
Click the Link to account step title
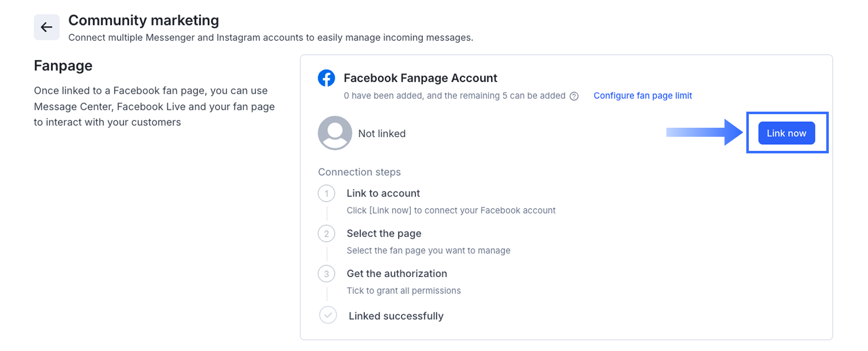(x=383, y=194)
